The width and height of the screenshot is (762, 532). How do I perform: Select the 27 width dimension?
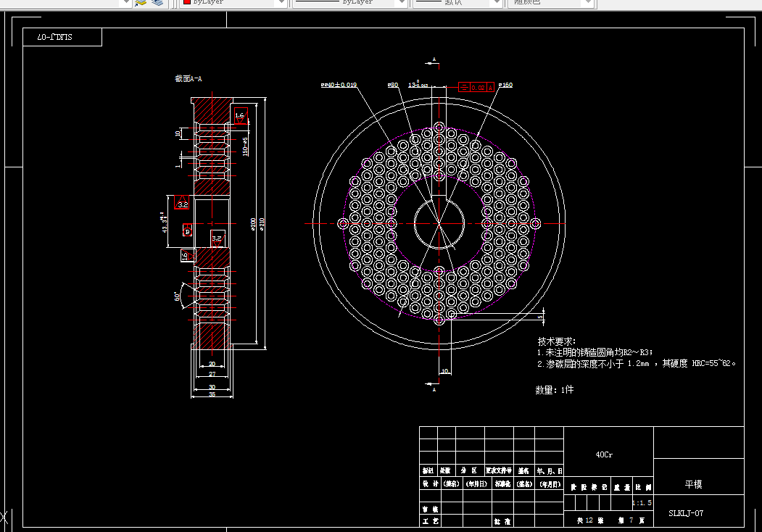coord(212,374)
